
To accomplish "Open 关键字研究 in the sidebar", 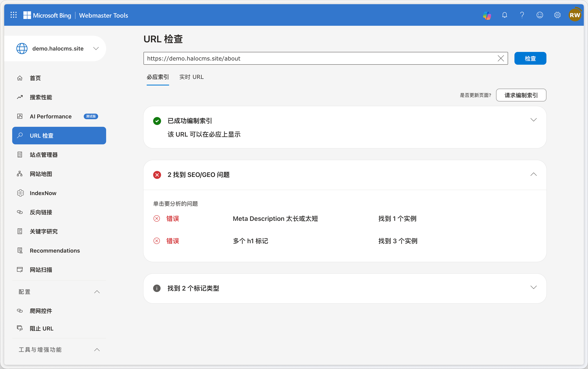I will (x=59, y=231).
